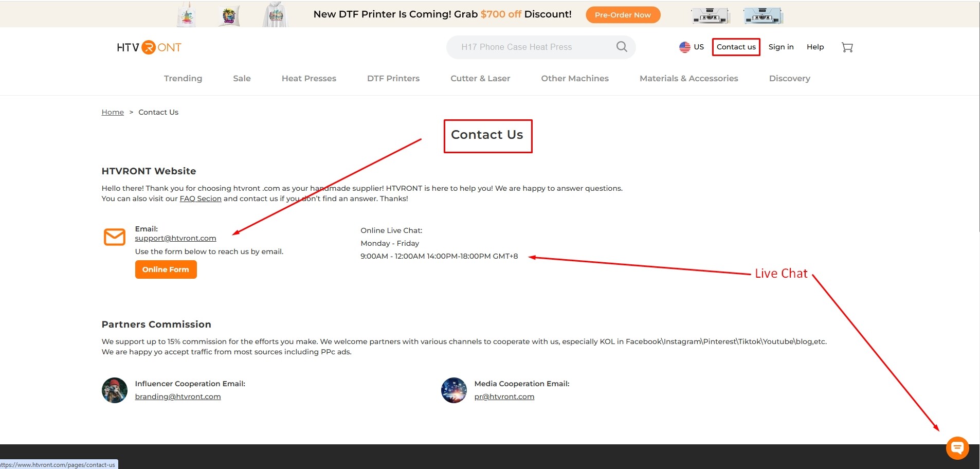This screenshot has width=980, height=469.
Task: Click the HTVRONT Website heading
Action: coord(149,171)
